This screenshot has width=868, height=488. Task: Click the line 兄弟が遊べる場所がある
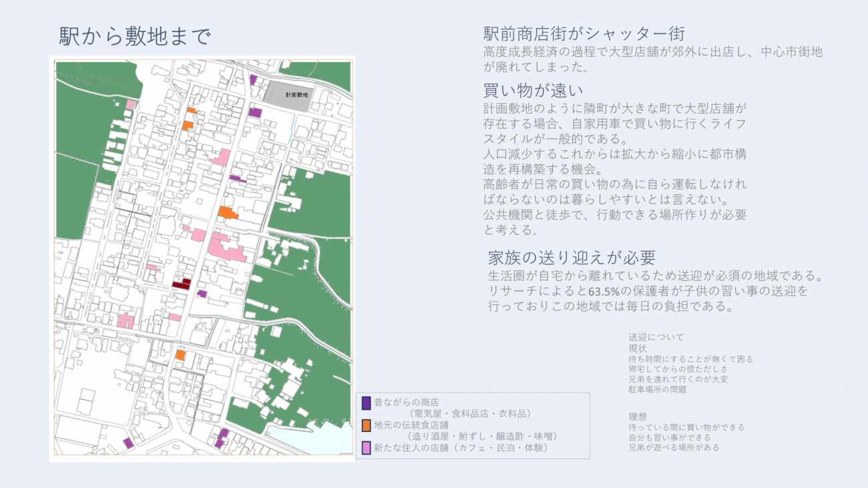674,447
